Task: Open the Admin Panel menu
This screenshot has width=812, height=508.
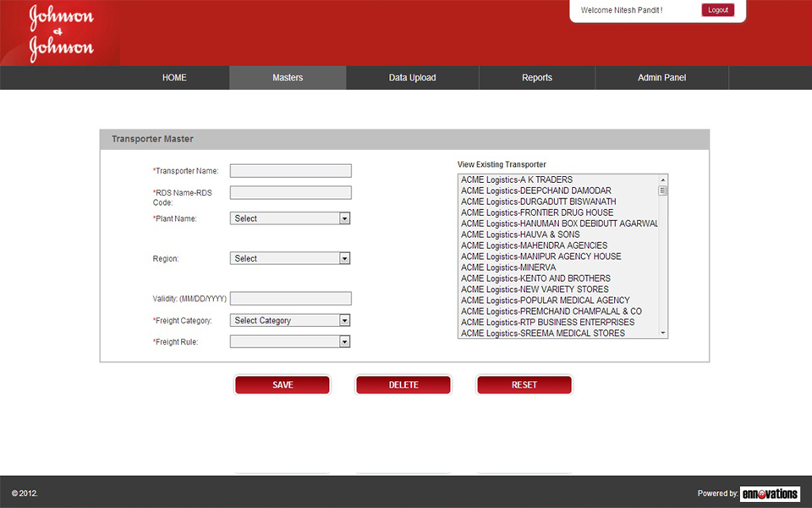Action: 661,78
